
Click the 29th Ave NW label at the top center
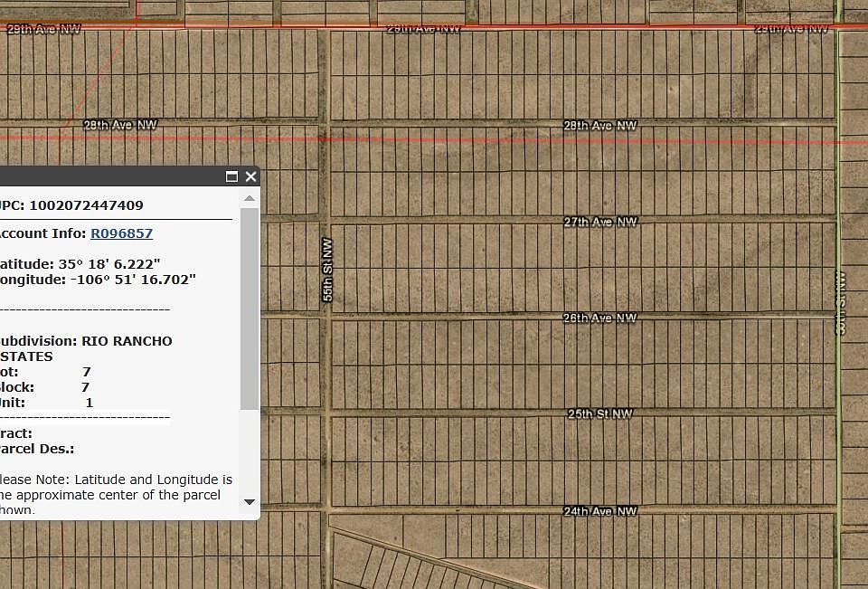pos(424,28)
